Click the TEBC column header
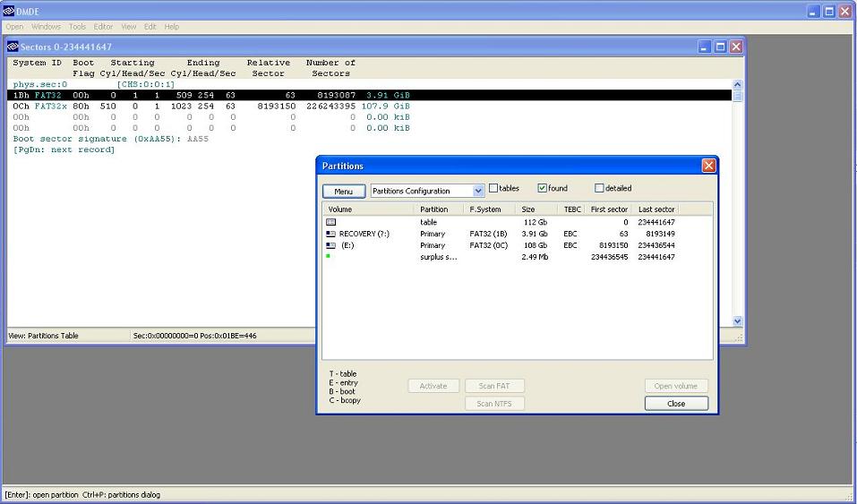857x504 pixels. 571,209
